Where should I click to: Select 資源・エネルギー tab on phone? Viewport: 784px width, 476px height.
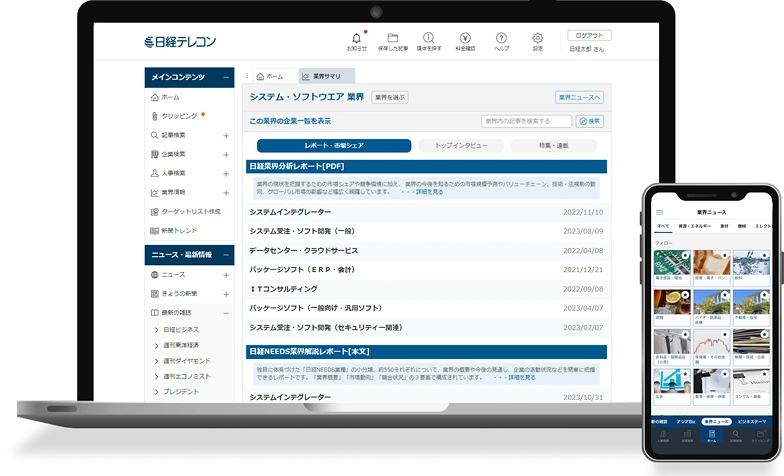(x=694, y=226)
